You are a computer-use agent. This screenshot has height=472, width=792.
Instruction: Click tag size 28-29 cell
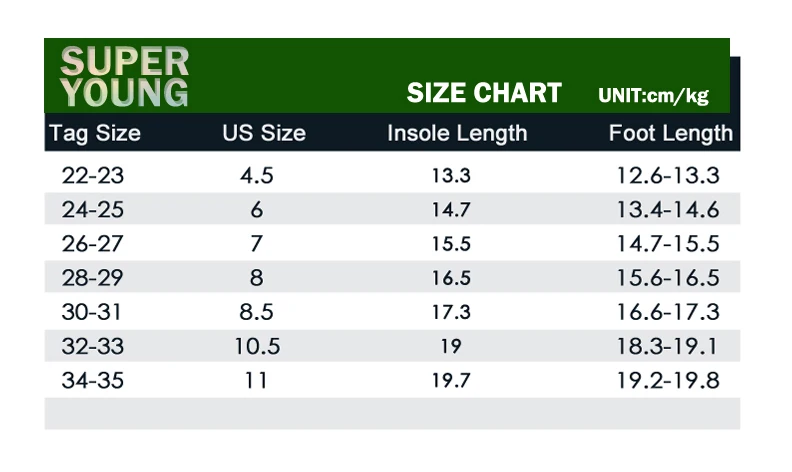pyautogui.click(x=92, y=278)
